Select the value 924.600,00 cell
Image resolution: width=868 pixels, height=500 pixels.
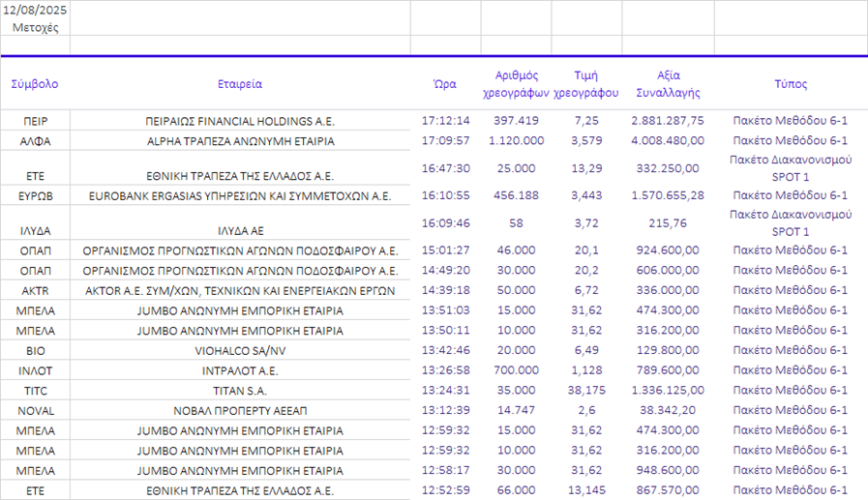click(668, 250)
